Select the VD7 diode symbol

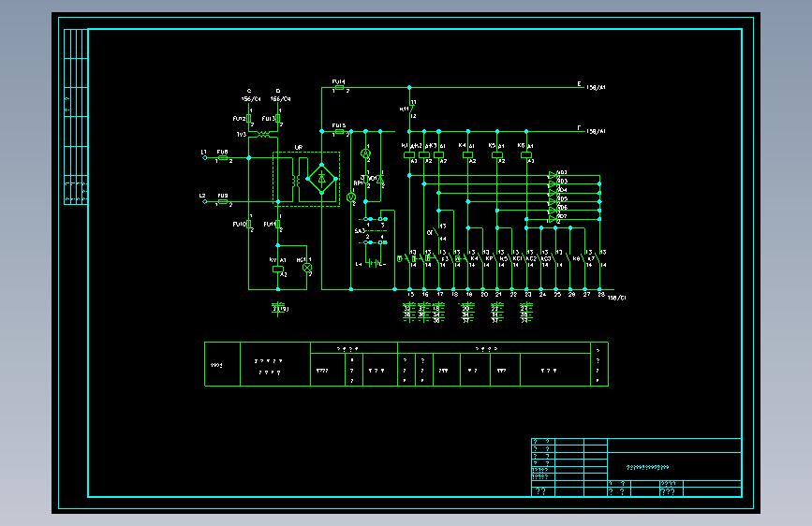pos(553,219)
